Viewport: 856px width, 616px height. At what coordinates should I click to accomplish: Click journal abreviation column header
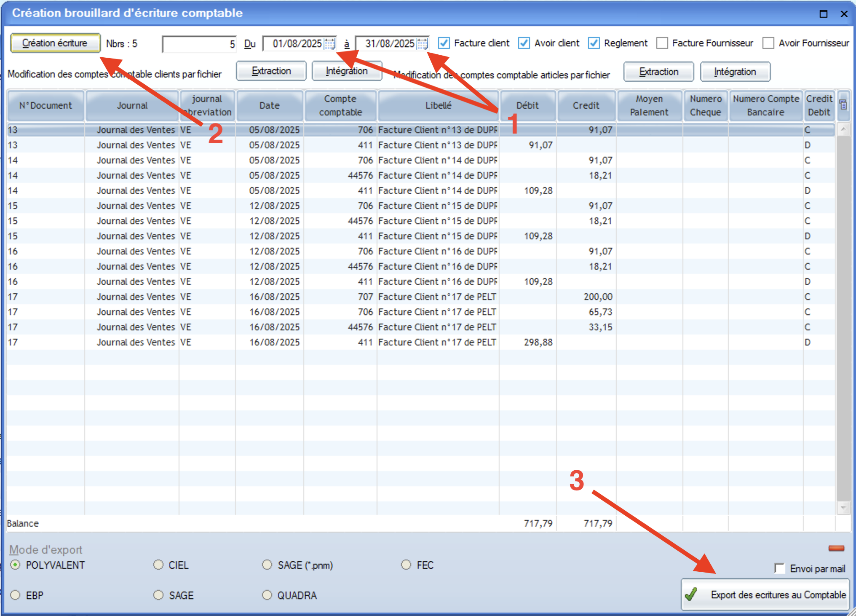coord(207,105)
